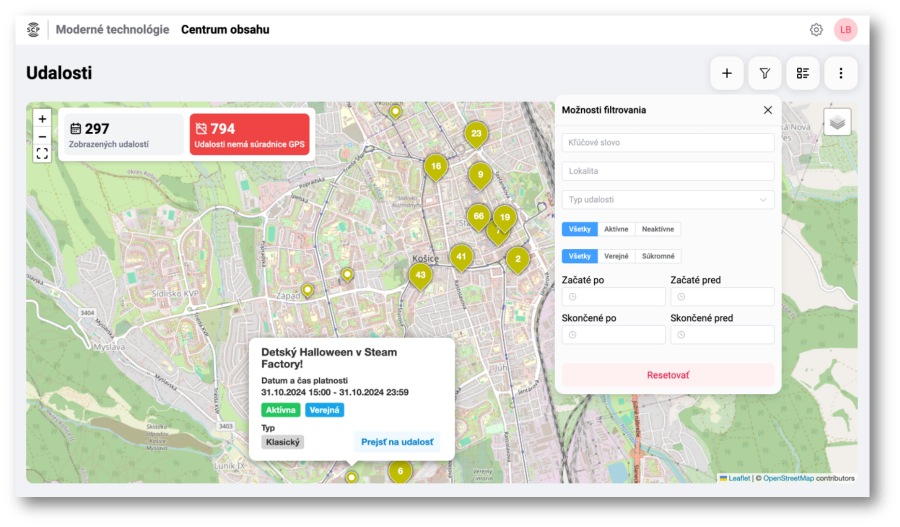
Task: Open Moderné technológie in header
Action: tap(112, 29)
